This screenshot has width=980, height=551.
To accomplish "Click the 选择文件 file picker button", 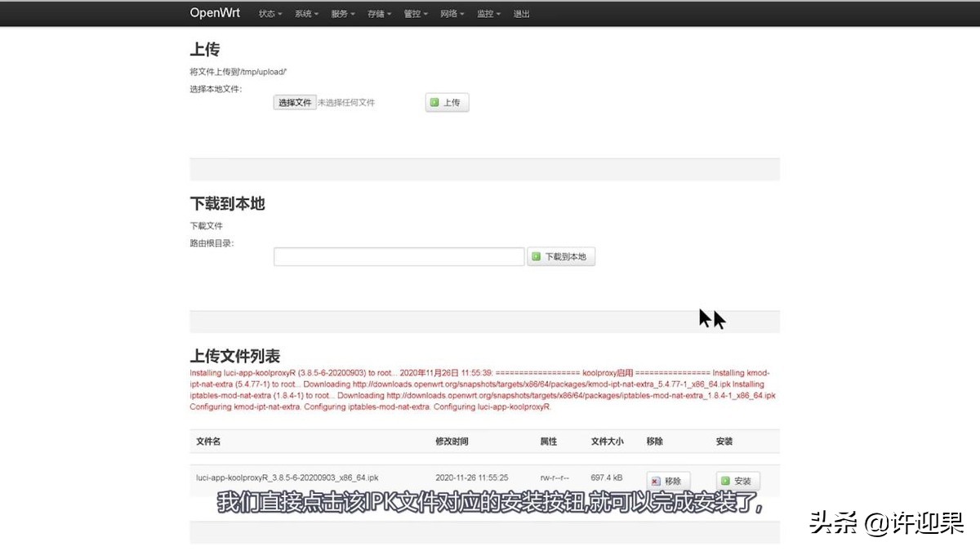I will pyautogui.click(x=294, y=102).
